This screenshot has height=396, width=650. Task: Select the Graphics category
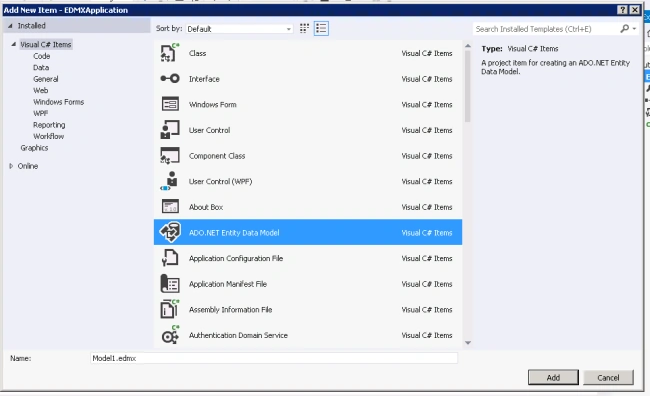tap(34, 148)
